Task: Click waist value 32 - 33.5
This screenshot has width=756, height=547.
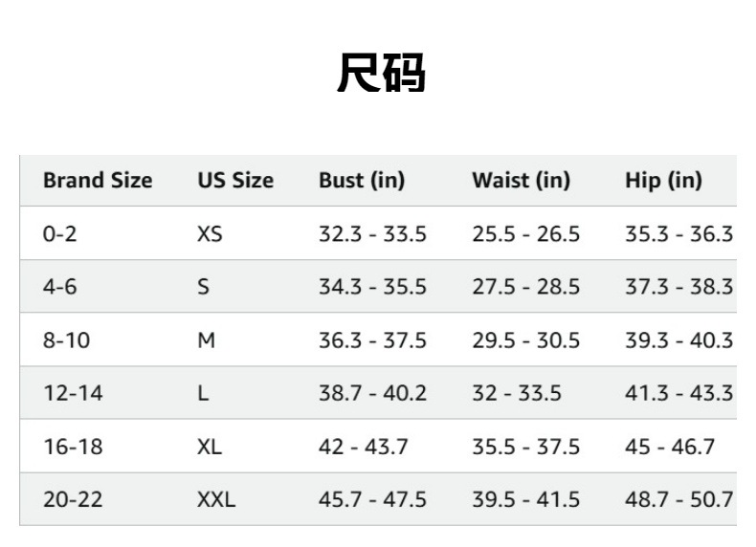Action: click(517, 393)
